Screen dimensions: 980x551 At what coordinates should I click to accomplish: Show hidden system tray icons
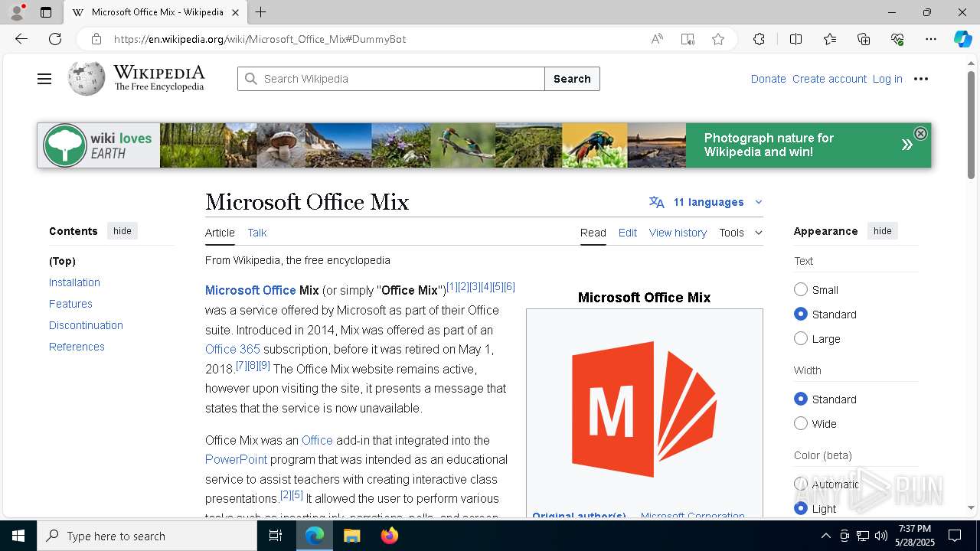(x=825, y=536)
